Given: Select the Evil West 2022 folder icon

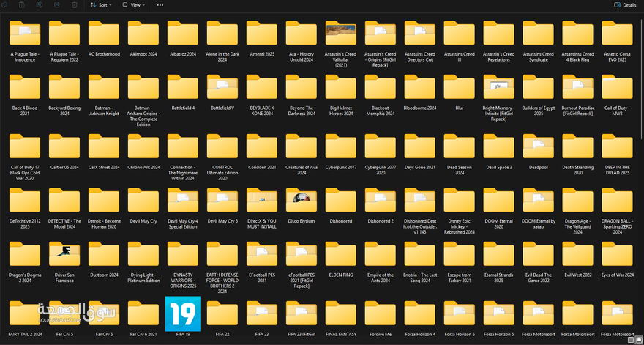Looking at the screenshot, I should pyautogui.click(x=578, y=253).
